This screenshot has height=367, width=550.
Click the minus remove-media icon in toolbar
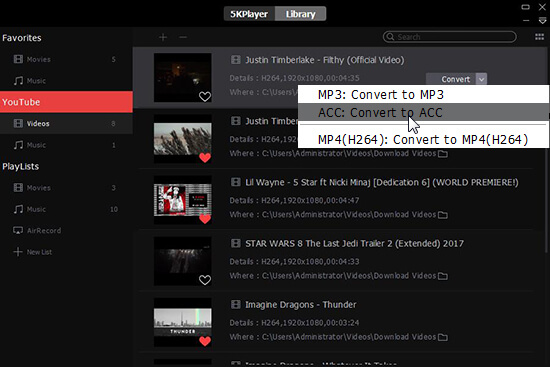point(183,37)
